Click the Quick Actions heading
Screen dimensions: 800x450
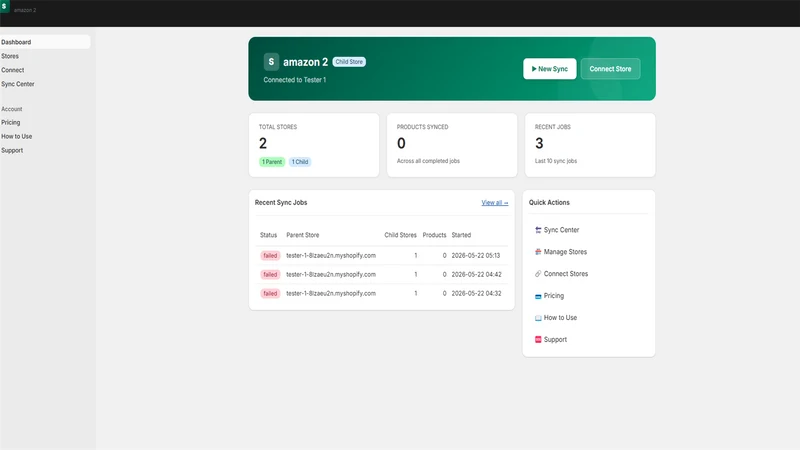pyautogui.click(x=549, y=203)
